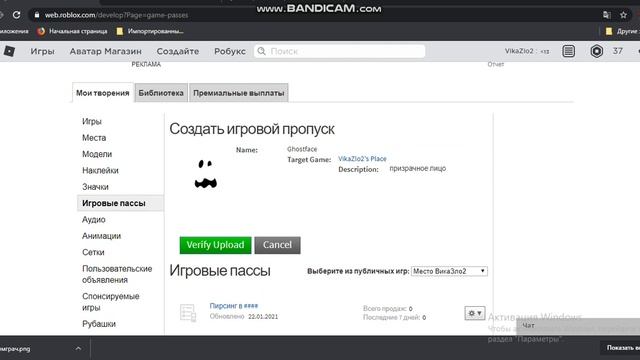Select Места in the sidebar
This screenshot has width=640, height=360.
pyautogui.click(x=94, y=138)
